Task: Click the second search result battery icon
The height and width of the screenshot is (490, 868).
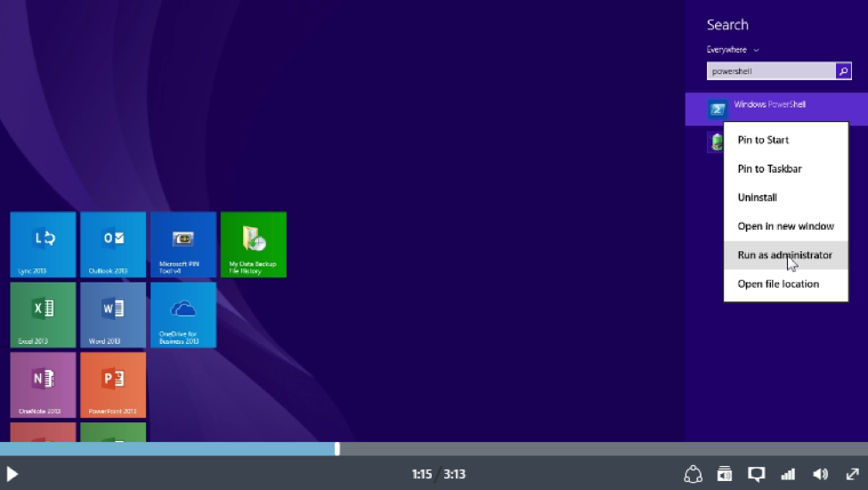Action: [717, 142]
